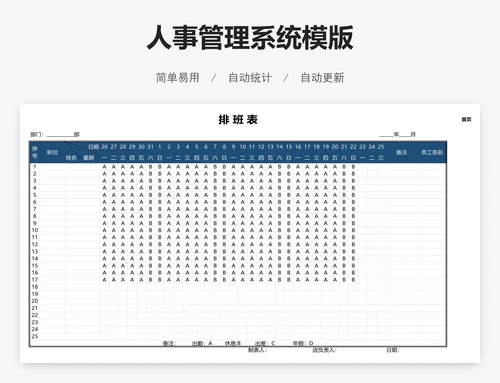
Task: Click the 制表人 signature label
Action: (x=257, y=350)
